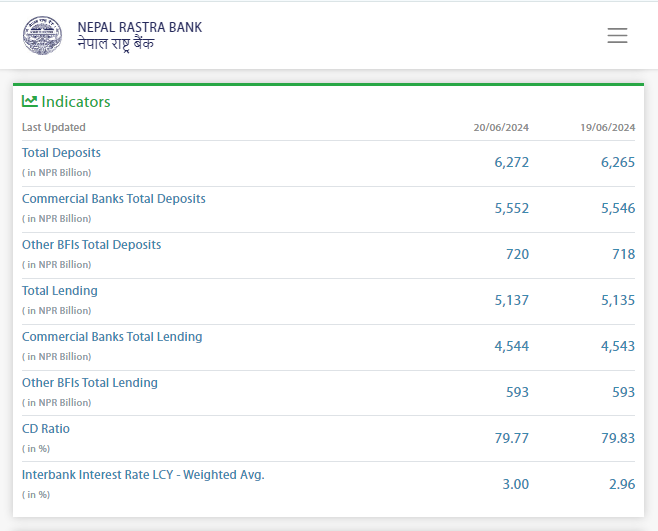
Task: Open Commercial Banks Total Deposits link
Action: pyautogui.click(x=113, y=199)
